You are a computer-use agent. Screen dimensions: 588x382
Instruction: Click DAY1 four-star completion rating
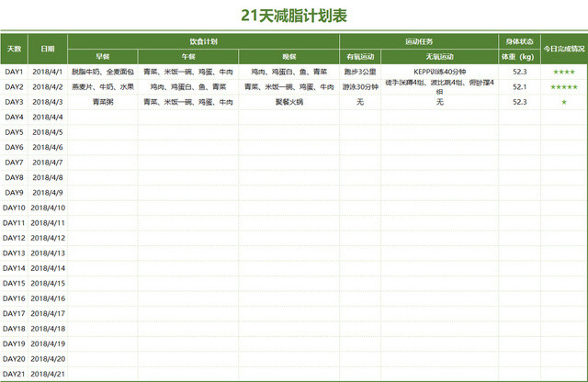(564, 72)
